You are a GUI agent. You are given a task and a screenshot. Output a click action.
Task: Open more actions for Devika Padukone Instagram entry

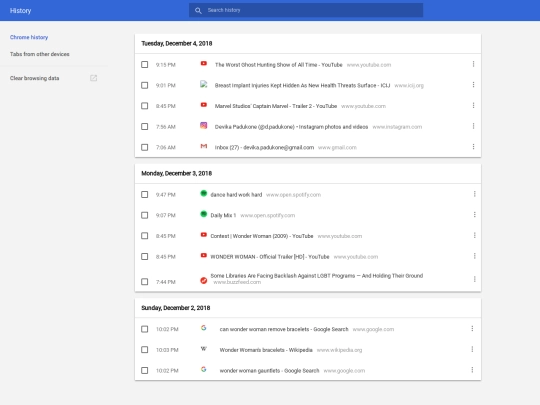[474, 126]
